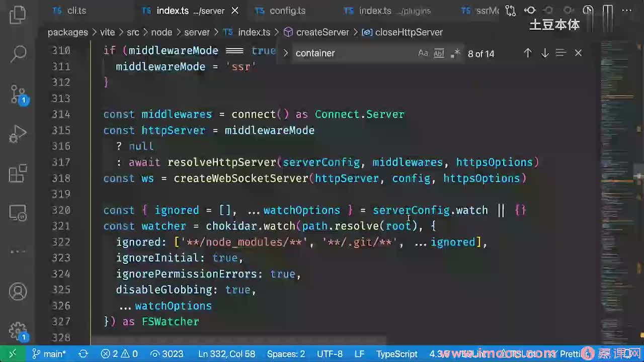This screenshot has width=644, height=362.
Task: Click 'resolveHttpServer' on line 317
Action: coord(222,162)
